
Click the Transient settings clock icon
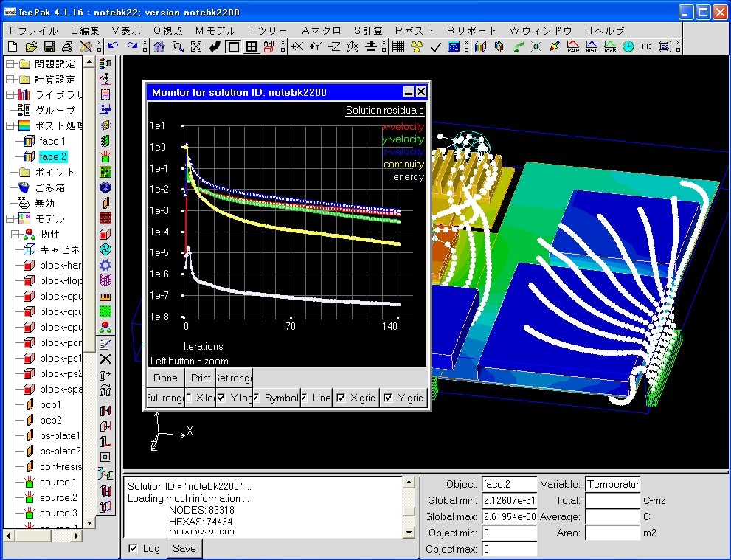(628, 46)
